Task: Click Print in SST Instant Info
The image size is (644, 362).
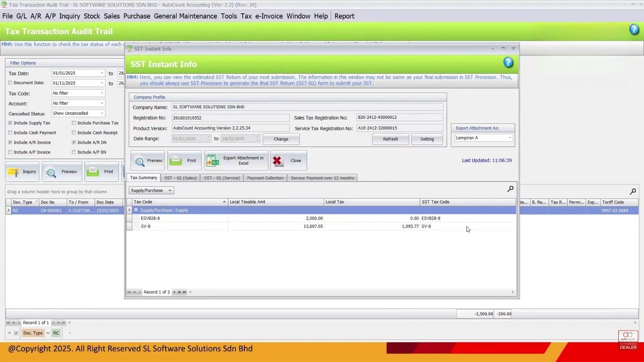Action: tap(184, 160)
